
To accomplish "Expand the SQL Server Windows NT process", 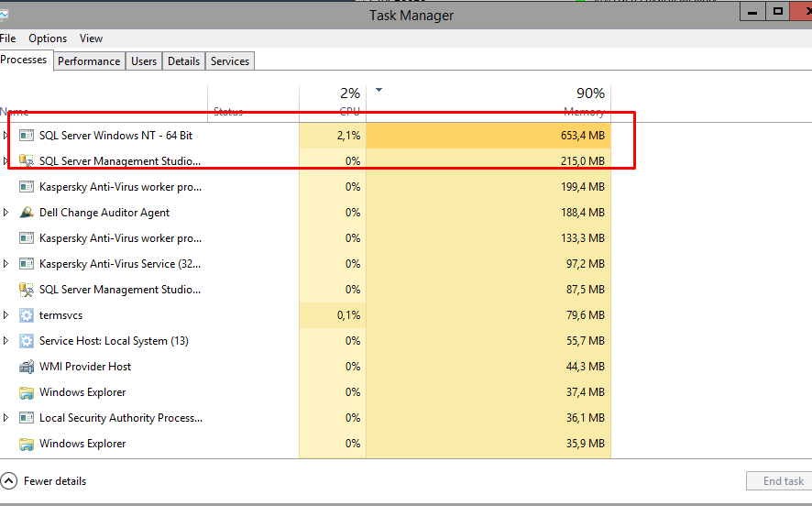I will (5, 136).
